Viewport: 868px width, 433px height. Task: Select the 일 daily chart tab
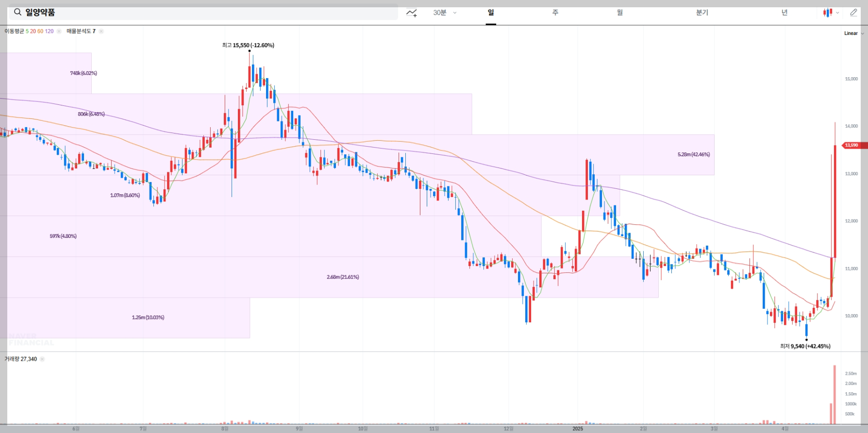pyautogui.click(x=491, y=13)
